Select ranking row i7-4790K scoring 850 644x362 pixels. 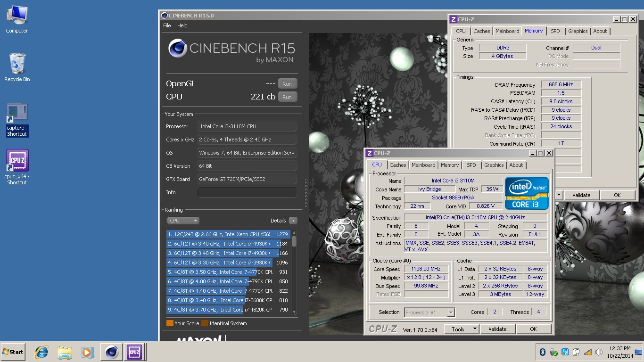(228, 281)
